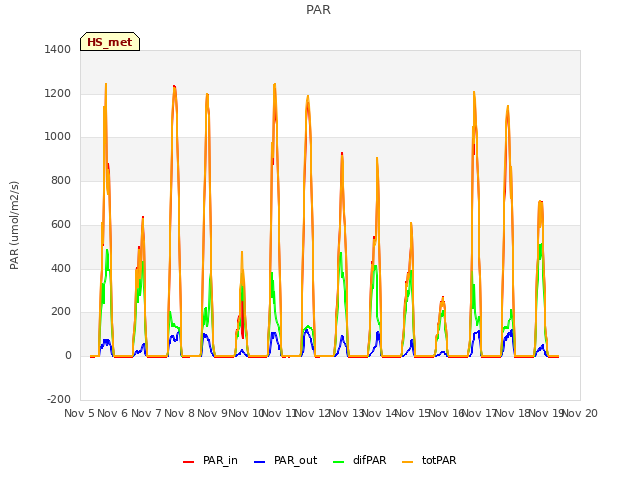Click the red PAR_in legend swatch
The width and height of the screenshot is (640, 480).
pyautogui.click(x=188, y=462)
